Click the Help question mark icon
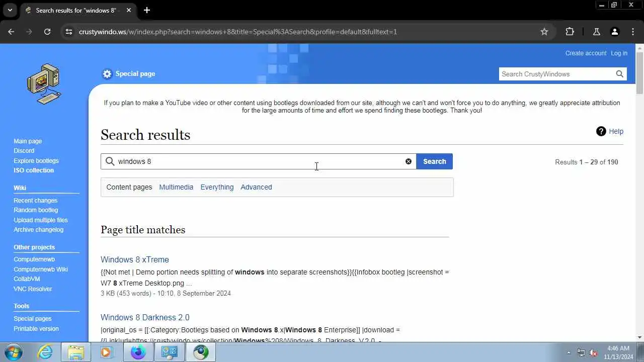This screenshot has height=362, width=644. coord(601,131)
